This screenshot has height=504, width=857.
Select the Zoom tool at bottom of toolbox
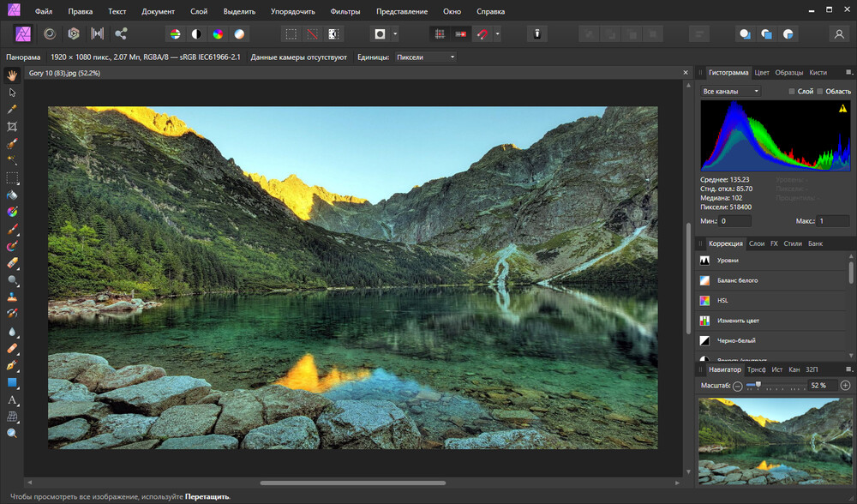[12, 433]
